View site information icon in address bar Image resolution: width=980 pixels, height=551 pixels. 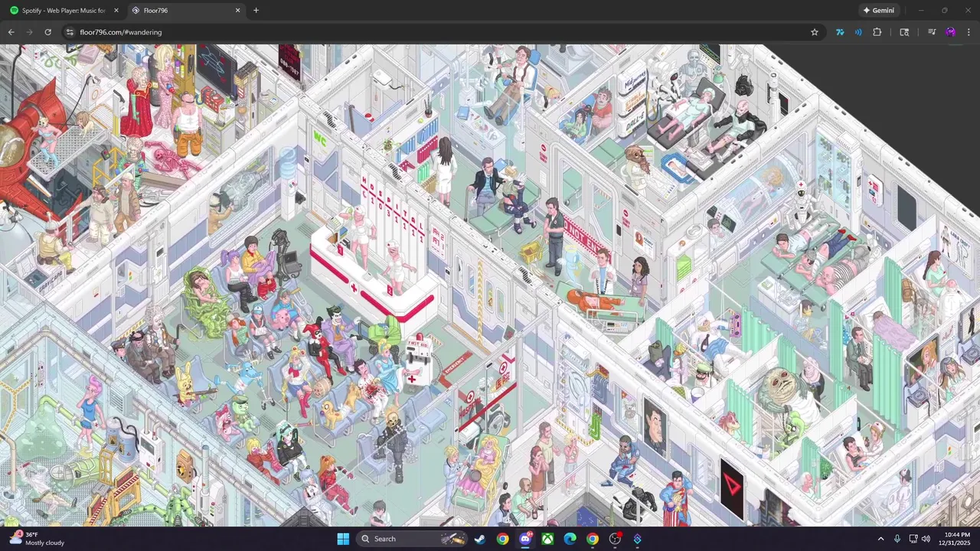[x=70, y=32]
